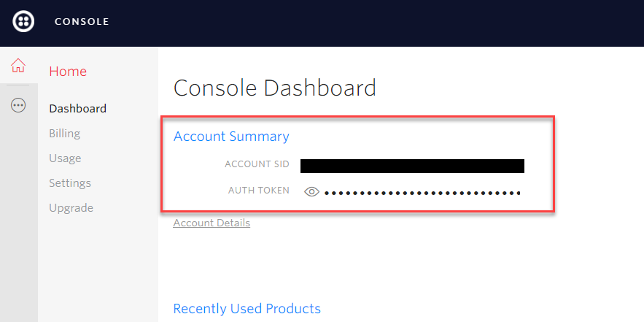Click the divider line below Home icon
644x322 pixels.
pos(18,85)
